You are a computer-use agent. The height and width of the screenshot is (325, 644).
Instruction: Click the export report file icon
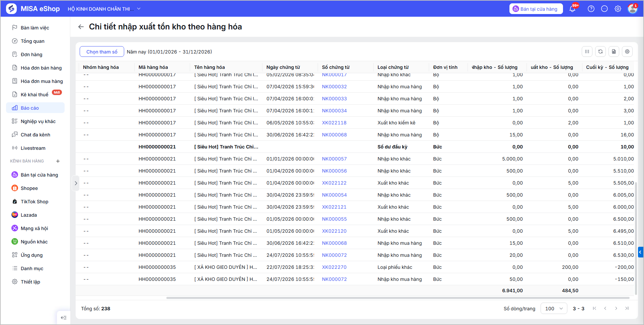click(614, 51)
